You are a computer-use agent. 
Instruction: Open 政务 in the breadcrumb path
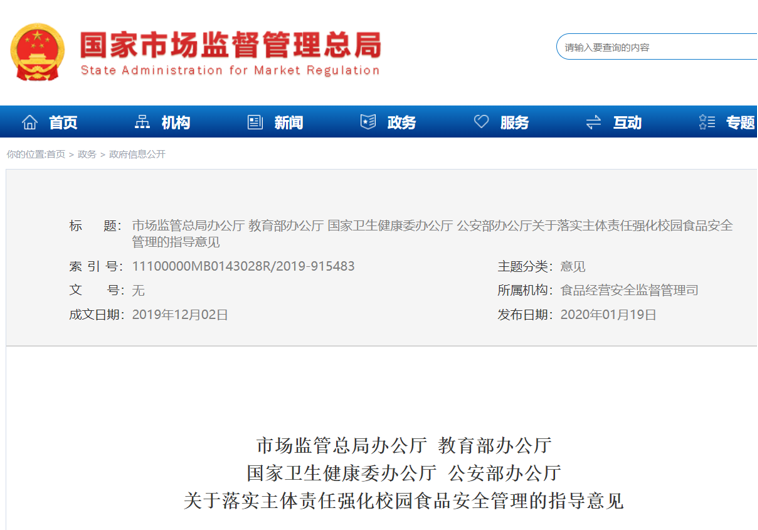(x=87, y=155)
